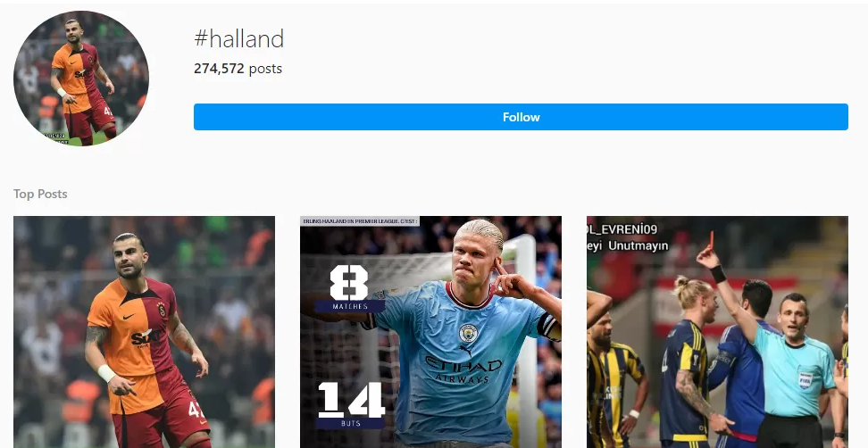Screen dimensions: 868x448
Task: Click the red card in referee's hand
Action: 711,240
